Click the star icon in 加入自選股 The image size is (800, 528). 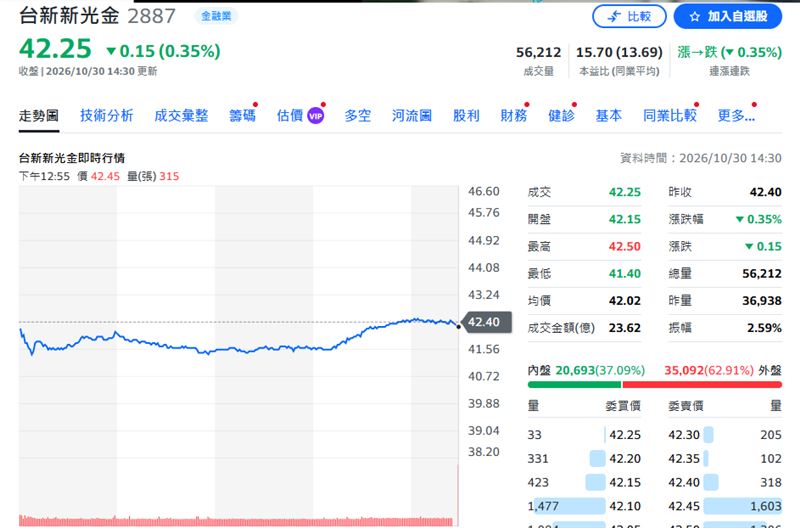tap(694, 17)
